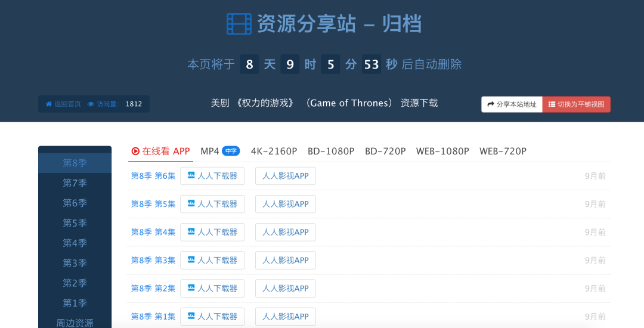Image resolution: width=644 pixels, height=328 pixels.
Task: Click the 分享本站地址 button
Action: pyautogui.click(x=512, y=104)
